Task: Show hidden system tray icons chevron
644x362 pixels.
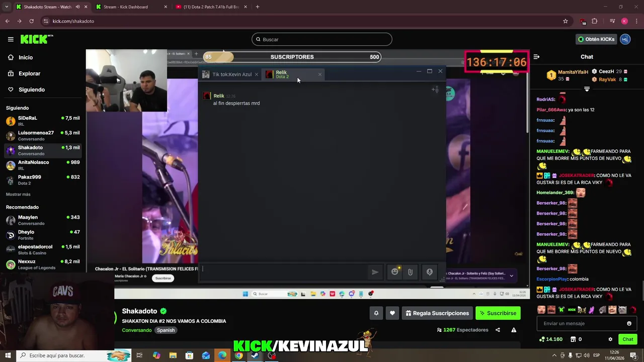Action: click(x=554, y=355)
